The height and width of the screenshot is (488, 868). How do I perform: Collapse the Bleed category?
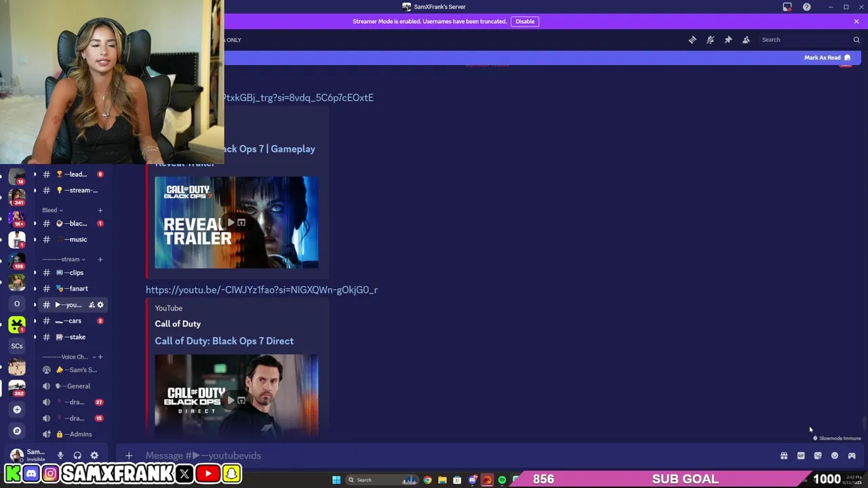(52, 210)
